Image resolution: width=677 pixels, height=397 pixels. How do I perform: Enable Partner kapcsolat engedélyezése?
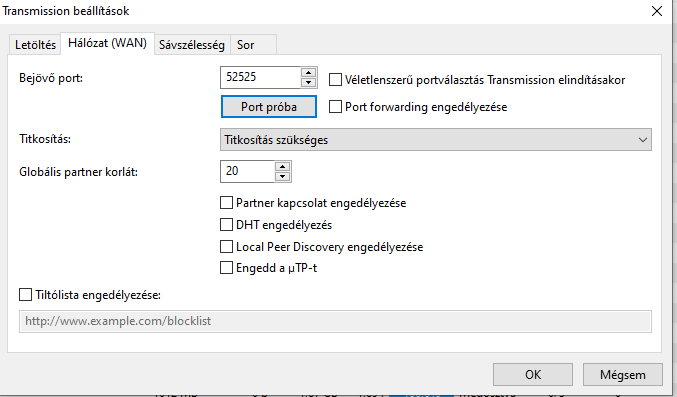(x=226, y=203)
